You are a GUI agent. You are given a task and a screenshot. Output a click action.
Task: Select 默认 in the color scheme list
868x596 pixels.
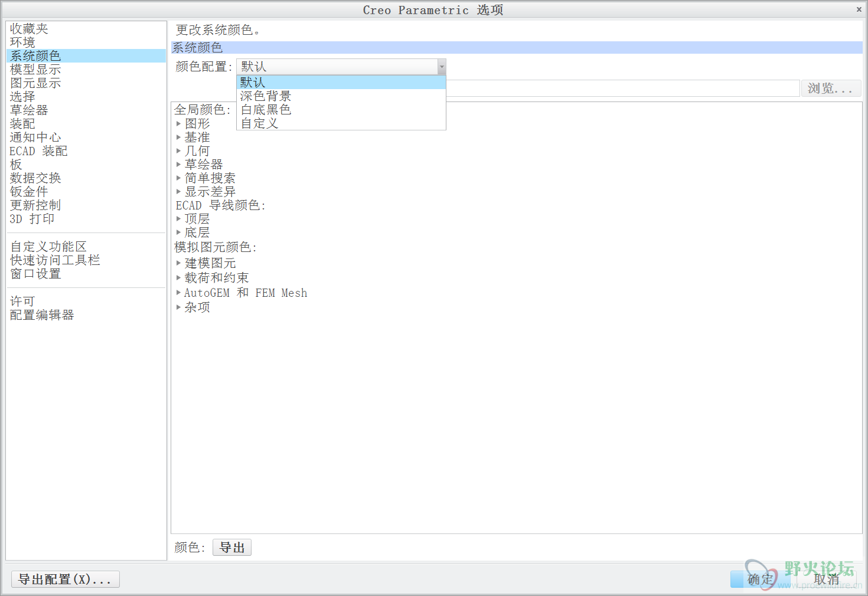point(341,82)
